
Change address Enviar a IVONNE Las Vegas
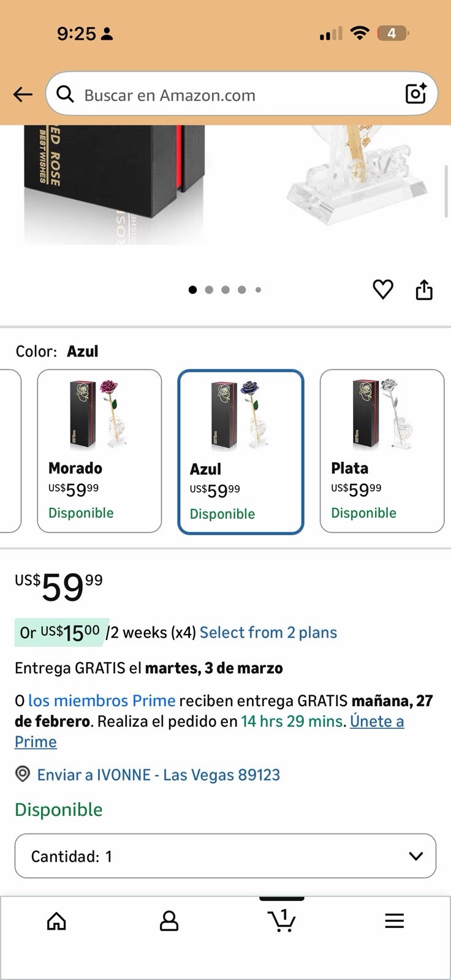(159, 775)
